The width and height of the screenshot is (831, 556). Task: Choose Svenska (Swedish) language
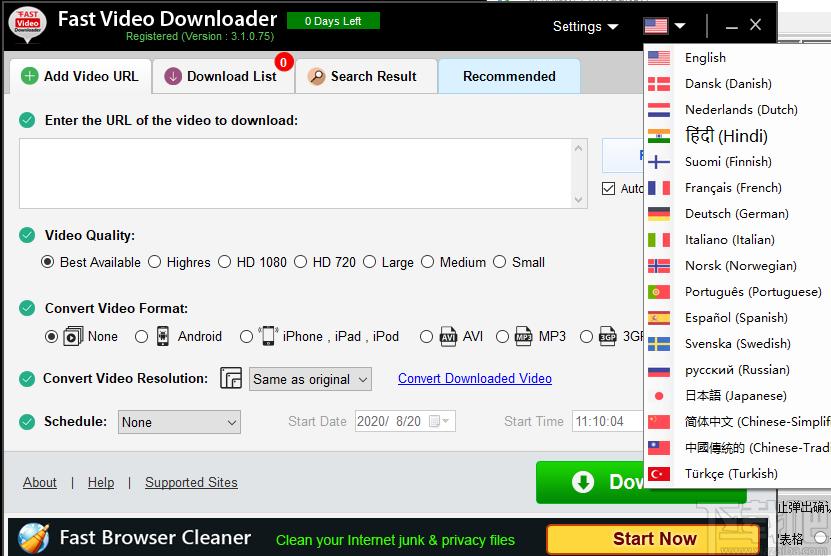[738, 343]
